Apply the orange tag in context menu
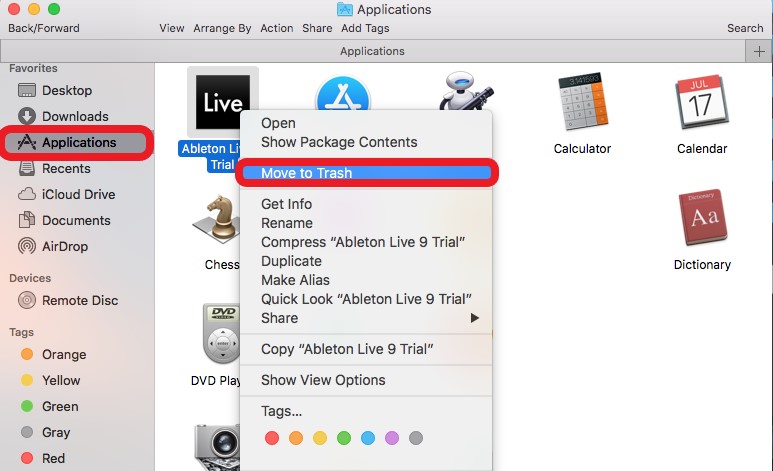The image size is (773, 471). 296,438
